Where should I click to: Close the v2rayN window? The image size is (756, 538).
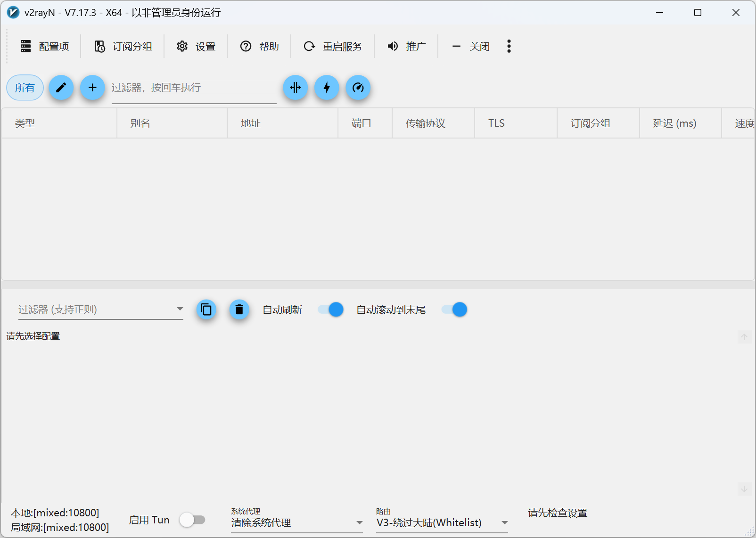click(x=736, y=13)
